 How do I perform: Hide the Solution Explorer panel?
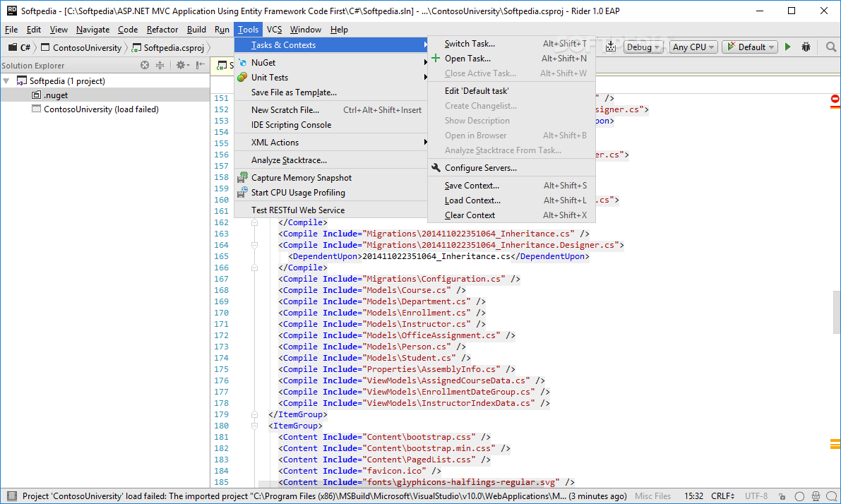coord(200,65)
